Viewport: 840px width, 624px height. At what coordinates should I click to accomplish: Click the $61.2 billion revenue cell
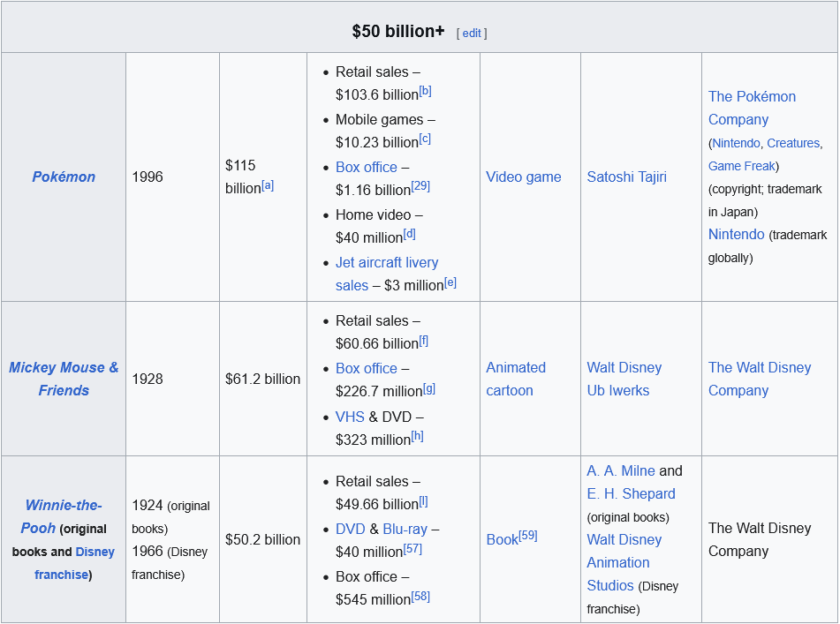click(262, 379)
